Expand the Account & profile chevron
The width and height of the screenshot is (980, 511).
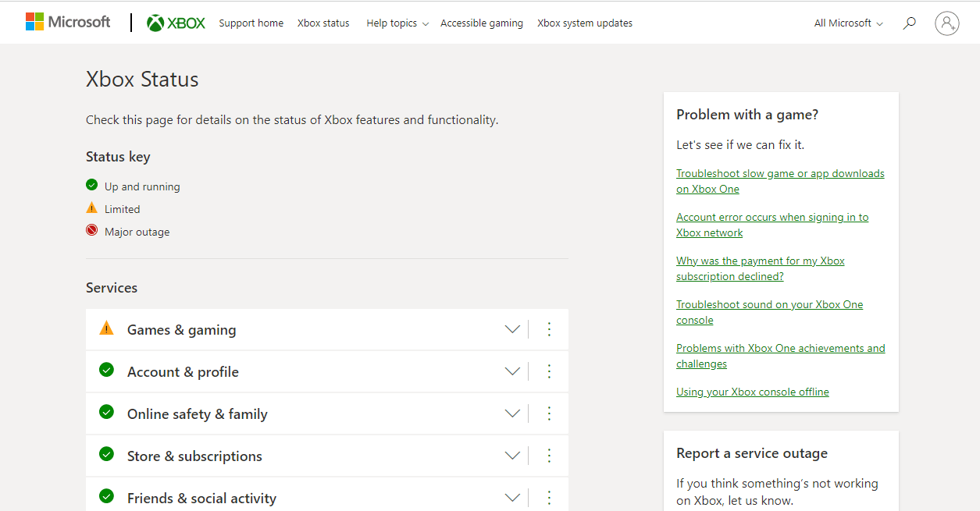pos(512,371)
